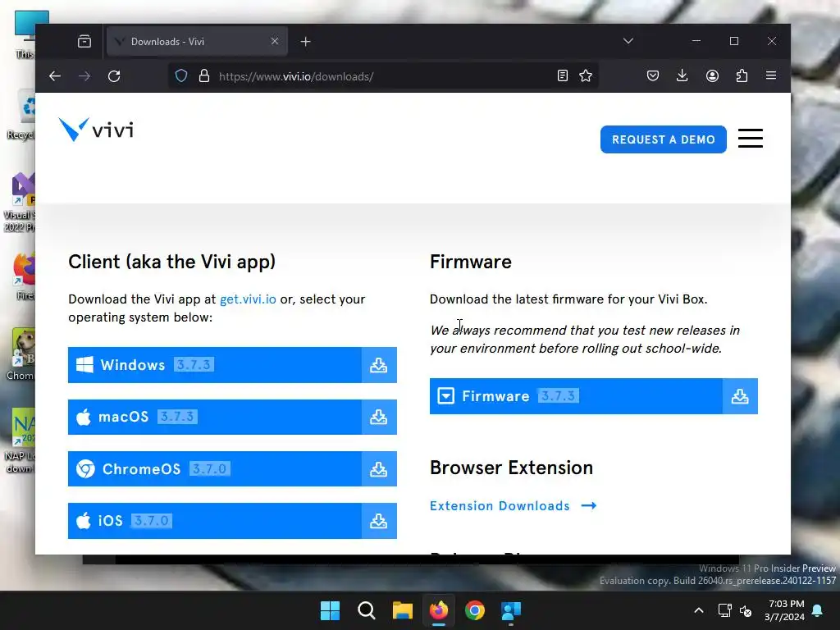Open Google Chrome from taskbar
The image size is (840, 630).
pos(475,610)
